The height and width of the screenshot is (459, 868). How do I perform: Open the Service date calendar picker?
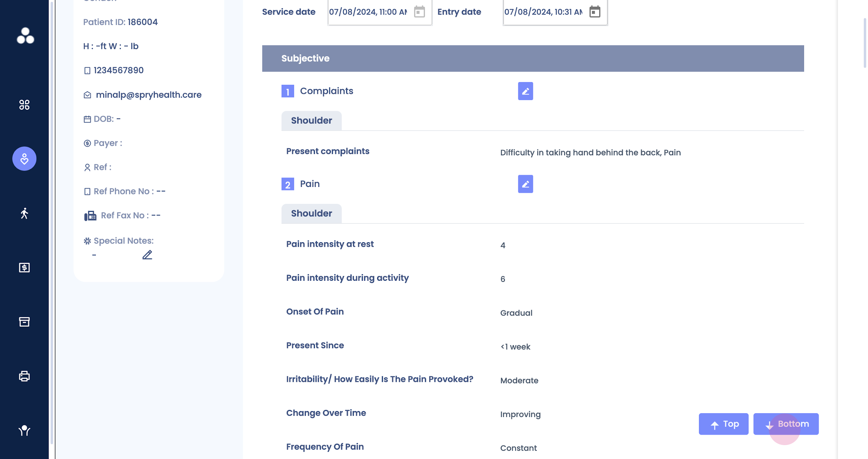tap(419, 12)
